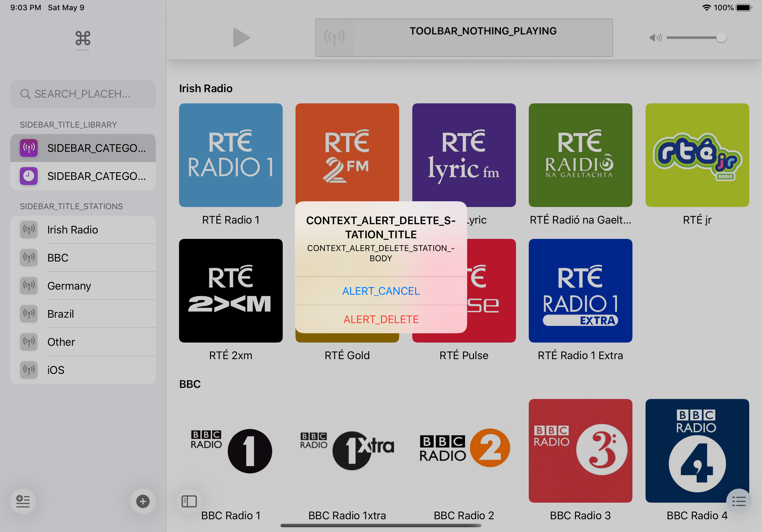The height and width of the screenshot is (532, 762).
Task: Click the list view icon at bottom right
Action: pyautogui.click(x=738, y=501)
